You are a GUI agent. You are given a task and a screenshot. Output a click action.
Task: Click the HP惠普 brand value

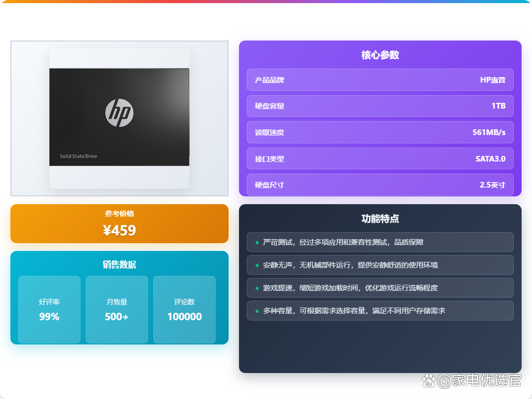tap(493, 80)
